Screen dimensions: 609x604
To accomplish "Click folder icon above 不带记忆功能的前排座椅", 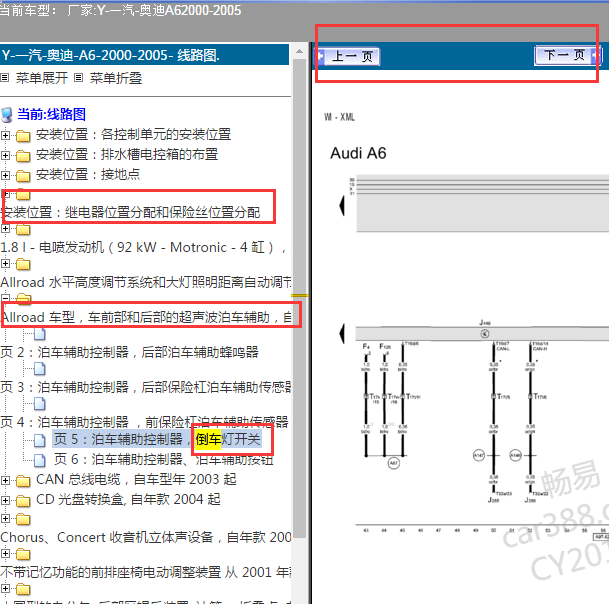I will [x=23, y=554].
